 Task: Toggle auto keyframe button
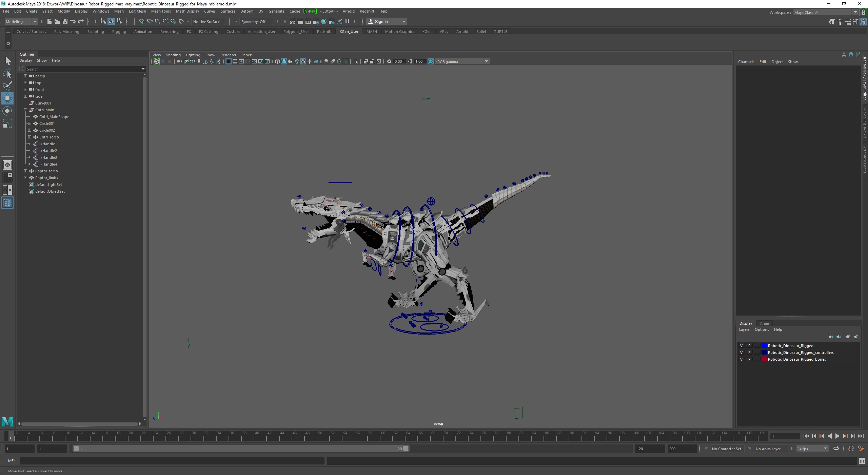851,449
